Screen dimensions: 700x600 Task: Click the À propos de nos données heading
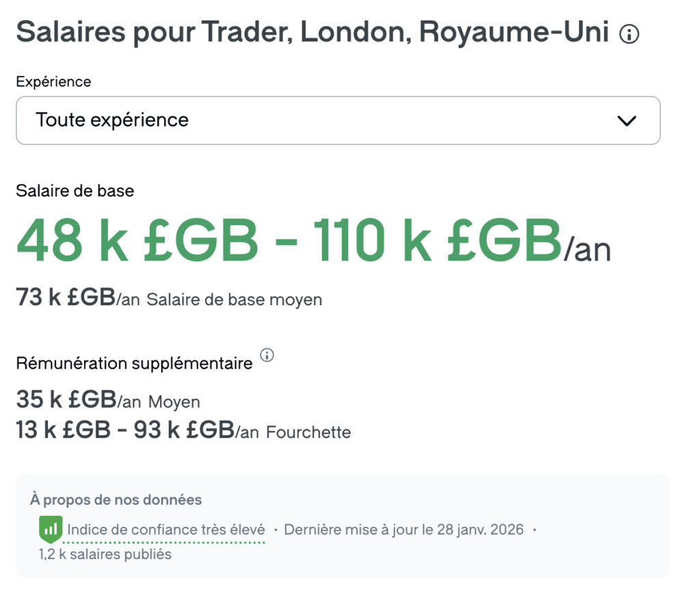pyautogui.click(x=116, y=500)
